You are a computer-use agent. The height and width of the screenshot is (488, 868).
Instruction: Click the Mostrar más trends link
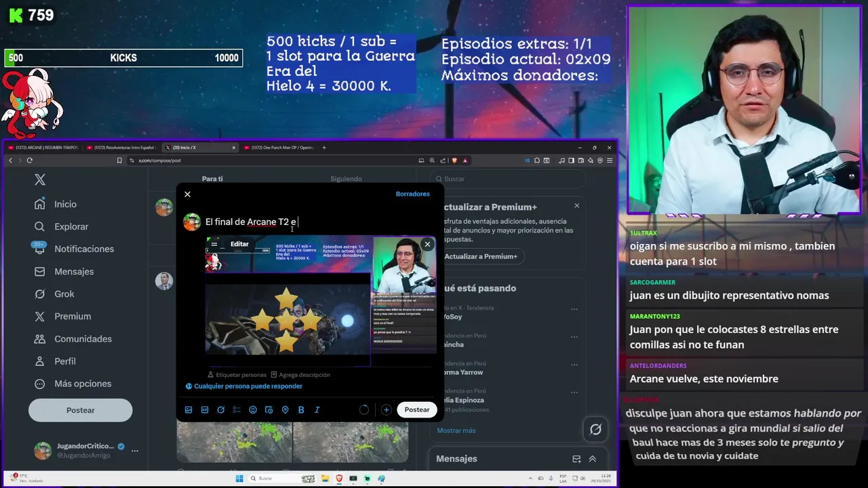(x=456, y=430)
